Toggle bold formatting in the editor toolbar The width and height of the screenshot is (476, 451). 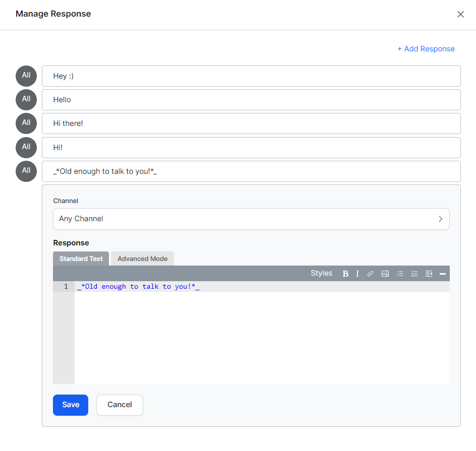pos(345,274)
